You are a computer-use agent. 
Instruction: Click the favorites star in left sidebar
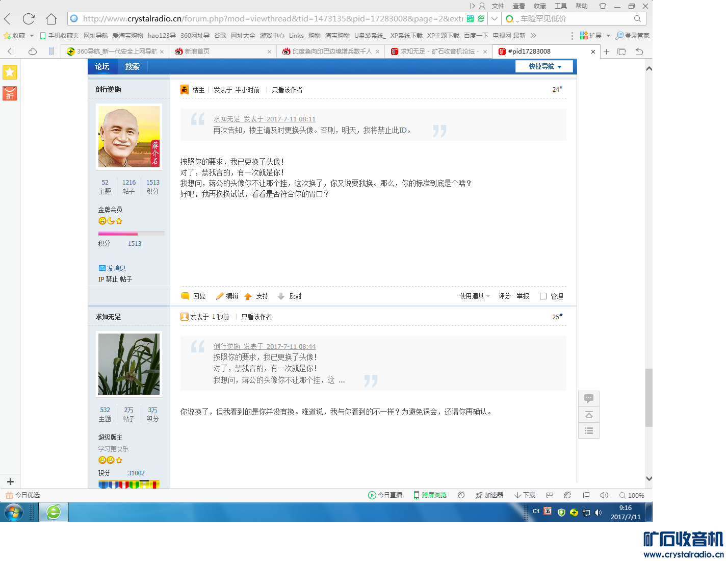[x=10, y=72]
